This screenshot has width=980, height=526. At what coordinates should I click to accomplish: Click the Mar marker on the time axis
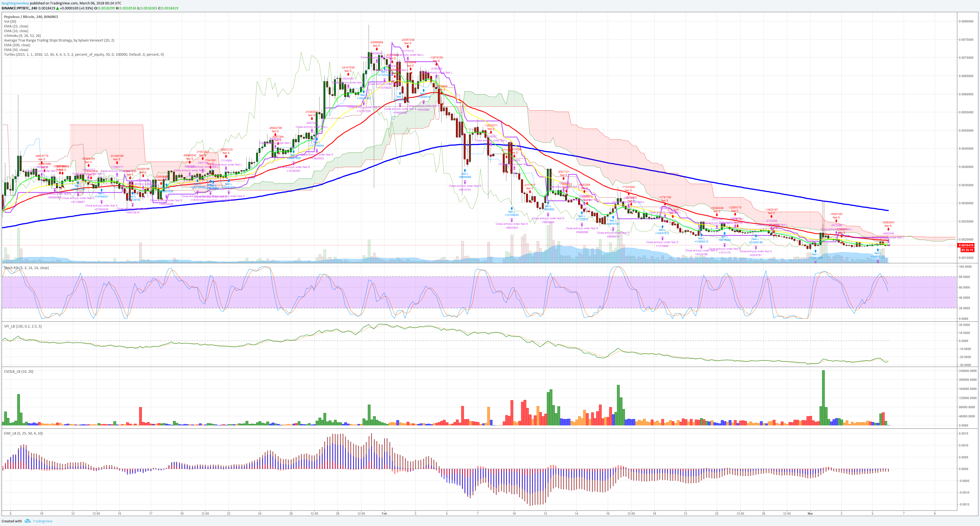coord(810,514)
